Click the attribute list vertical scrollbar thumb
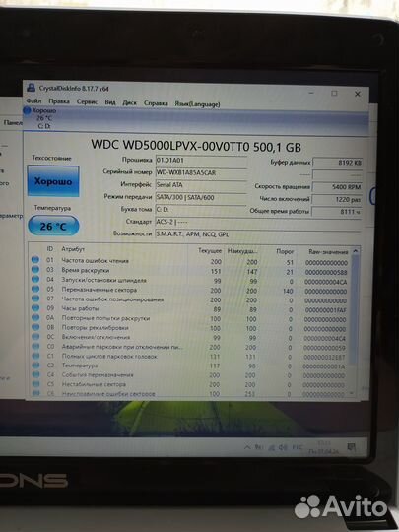399x532 pixels. click(354, 308)
